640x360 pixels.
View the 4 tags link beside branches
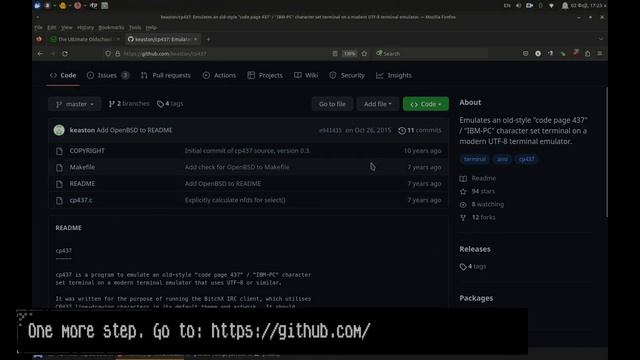pyautogui.click(x=170, y=104)
